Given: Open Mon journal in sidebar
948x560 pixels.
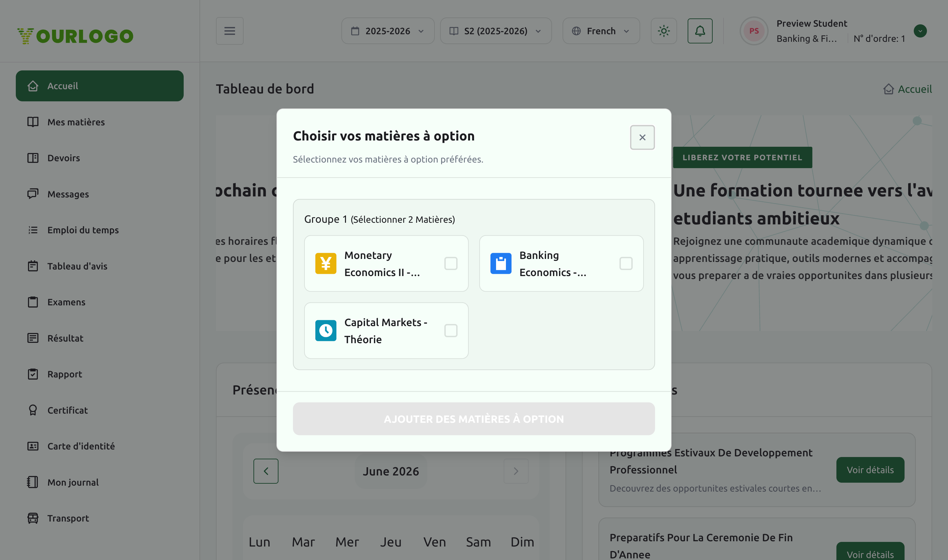Looking at the screenshot, I should (x=100, y=482).
